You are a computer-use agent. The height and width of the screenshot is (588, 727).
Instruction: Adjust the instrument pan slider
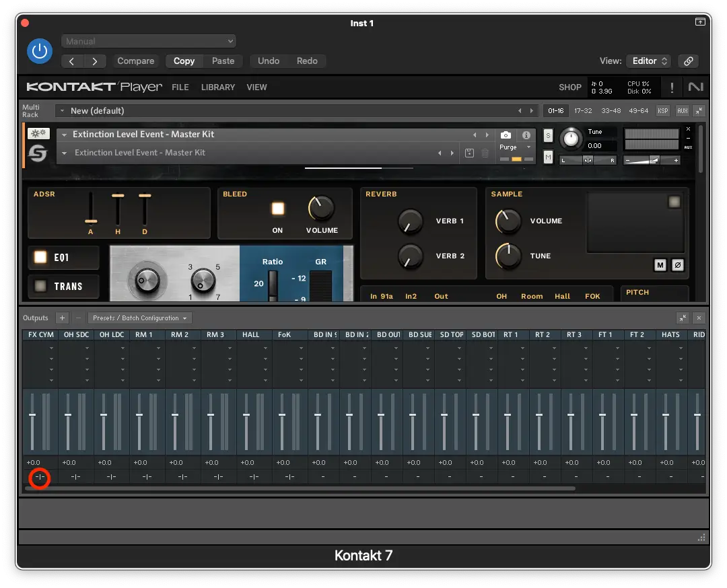[588, 160]
